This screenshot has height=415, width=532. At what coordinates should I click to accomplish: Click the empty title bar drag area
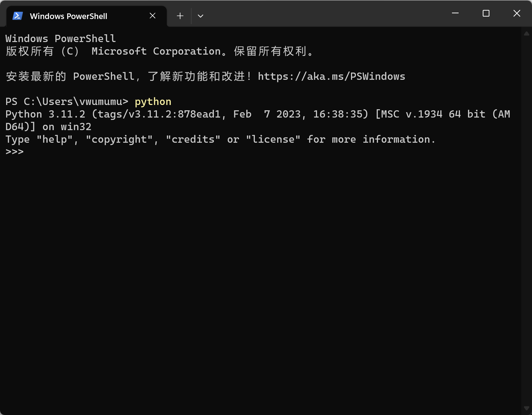click(x=321, y=13)
